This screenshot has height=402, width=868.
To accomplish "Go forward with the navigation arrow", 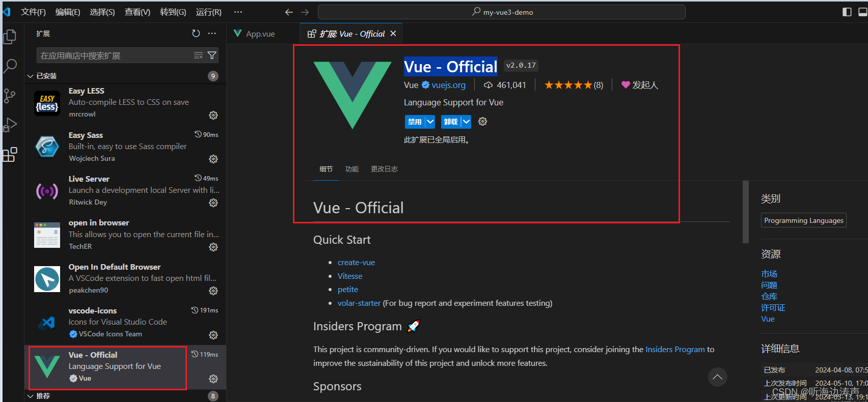I will pos(305,12).
